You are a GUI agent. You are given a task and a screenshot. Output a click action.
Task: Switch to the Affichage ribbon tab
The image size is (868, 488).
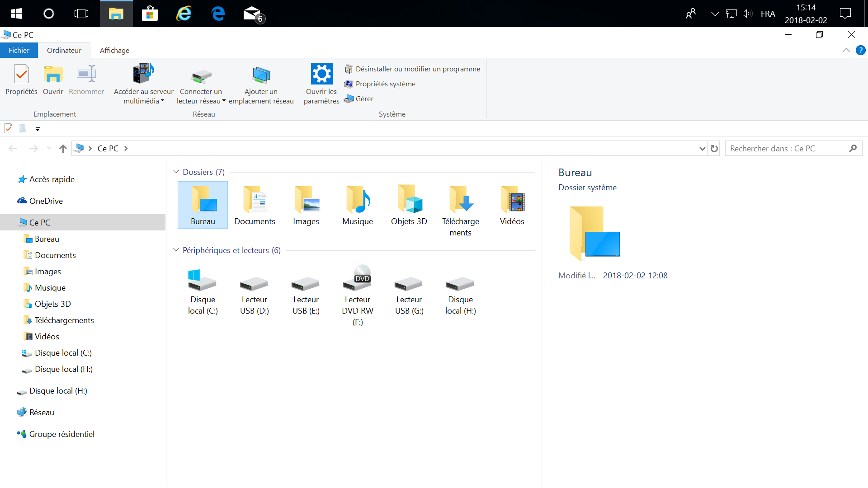click(114, 50)
